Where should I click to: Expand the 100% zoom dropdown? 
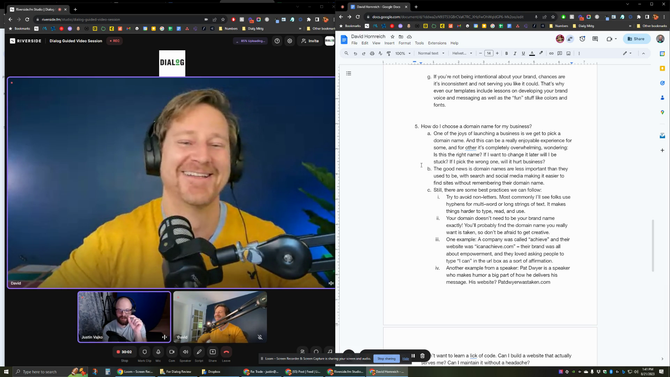(x=403, y=53)
